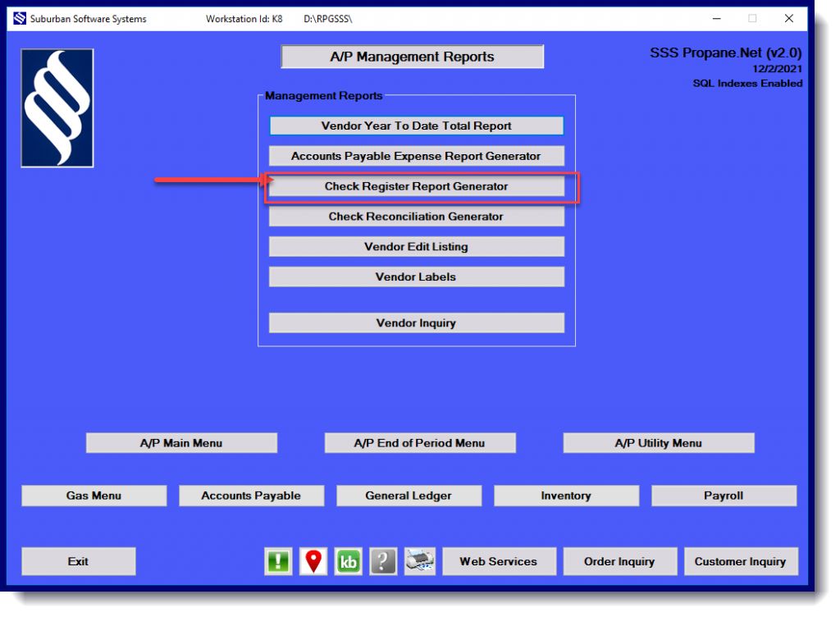The width and height of the screenshot is (840, 617).
Task: Launch Accounts Payable Expense Report Generator
Action: (416, 156)
